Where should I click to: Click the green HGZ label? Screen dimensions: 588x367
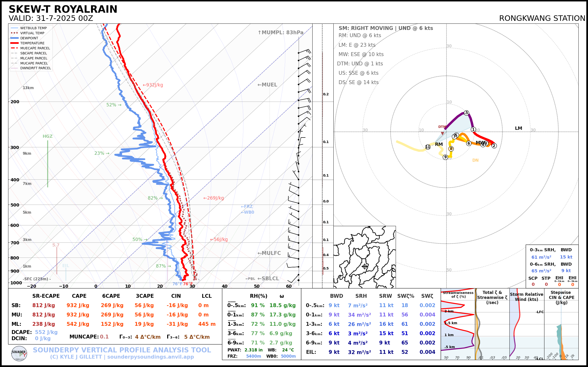click(x=48, y=136)
